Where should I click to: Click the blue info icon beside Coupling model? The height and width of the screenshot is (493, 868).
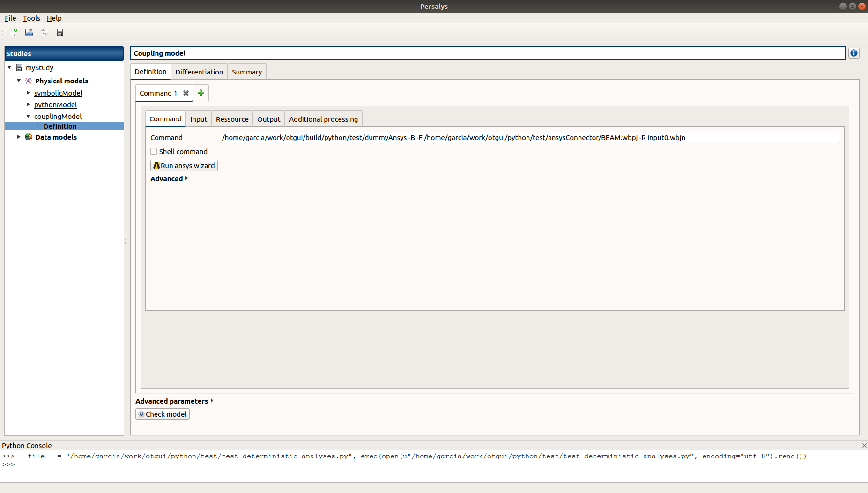[x=853, y=53]
